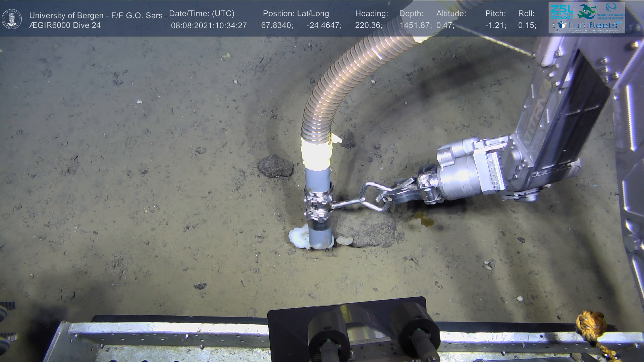Click the Eurofleets+ wordmark
This screenshot has width=644, height=362.
pyautogui.click(x=592, y=25)
